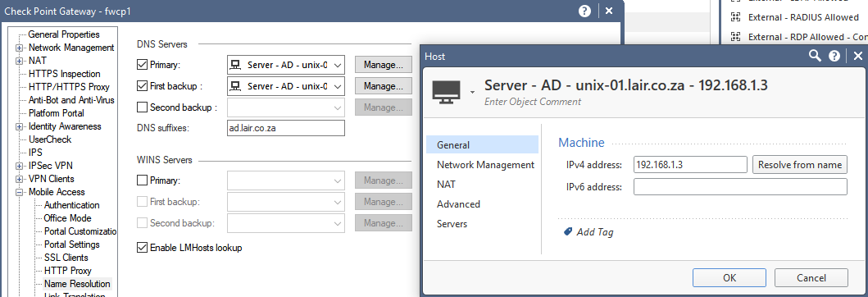The width and height of the screenshot is (868, 297).
Task: Select Office Mode tree item
Action: [x=67, y=218]
